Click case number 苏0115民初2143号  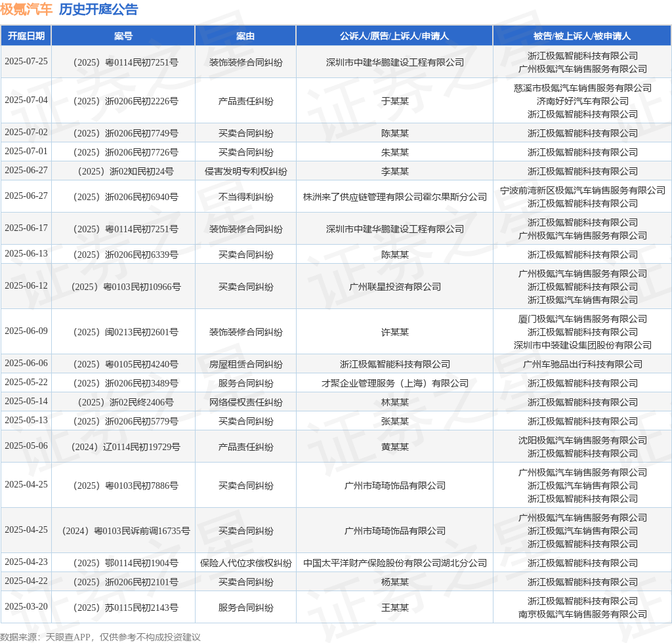point(126,608)
